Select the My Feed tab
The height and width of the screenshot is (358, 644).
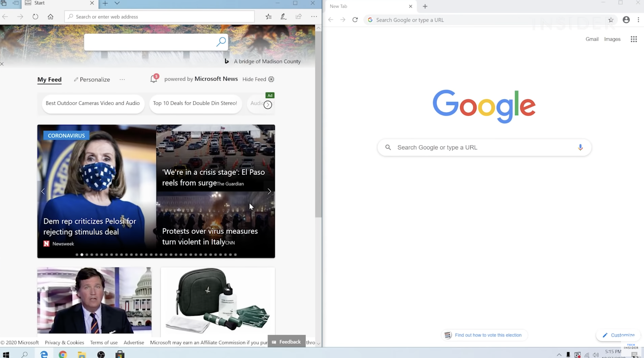pos(49,79)
